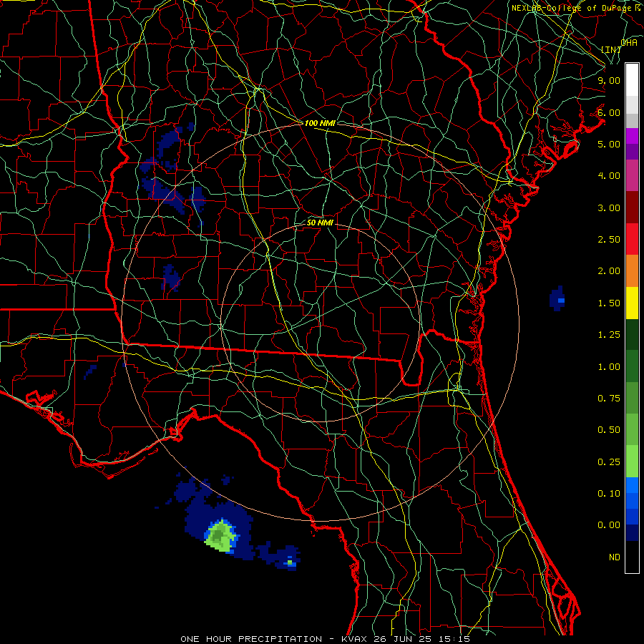
Task: Click the green precipitation core over the Gulf
Action: pos(221,535)
